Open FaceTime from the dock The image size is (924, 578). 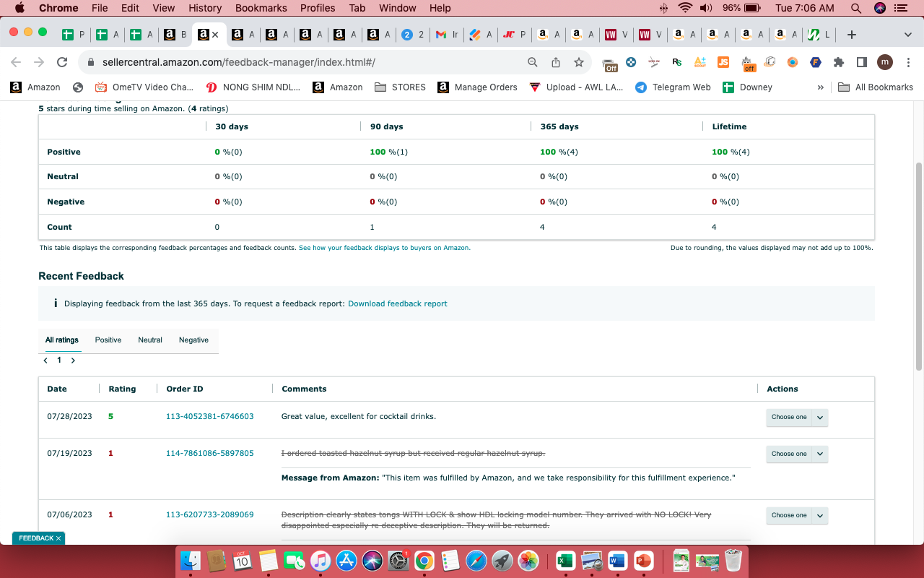(x=295, y=560)
